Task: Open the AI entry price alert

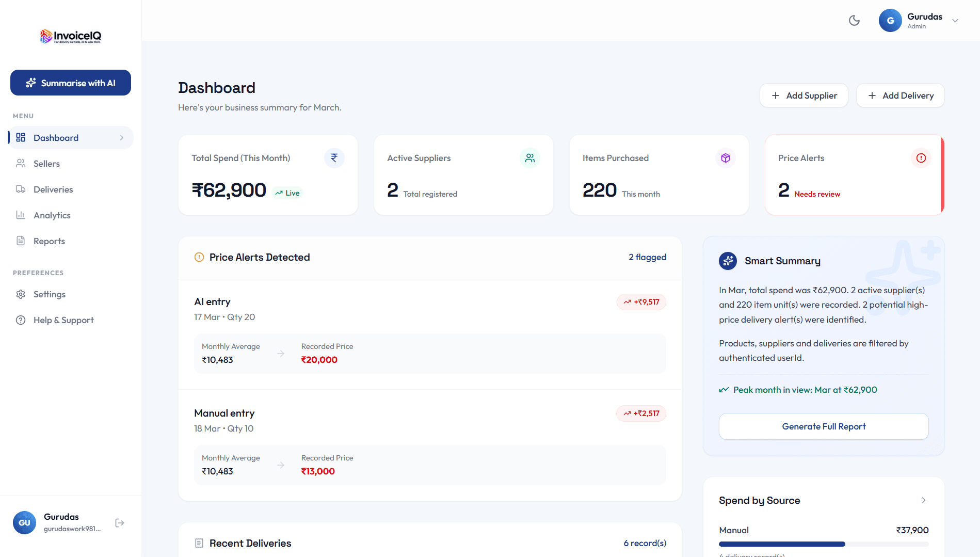Action: coord(212,302)
